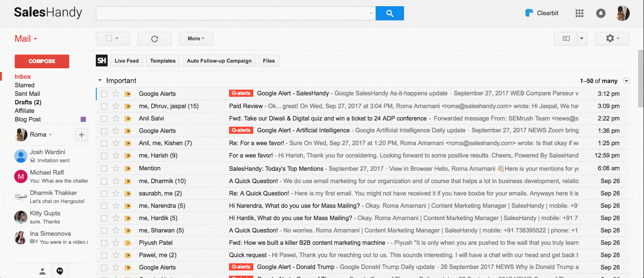Open the search options dropdown arrow
644x278 pixels.
(371, 13)
